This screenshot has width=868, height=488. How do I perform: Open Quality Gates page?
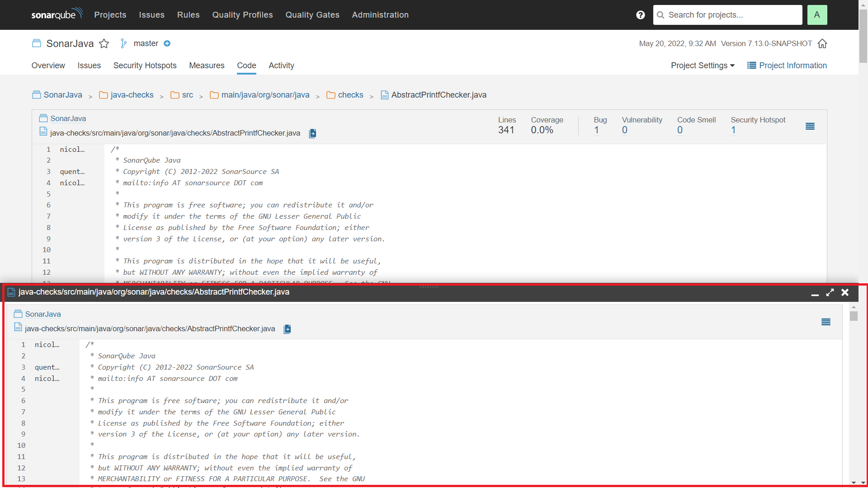(x=312, y=15)
